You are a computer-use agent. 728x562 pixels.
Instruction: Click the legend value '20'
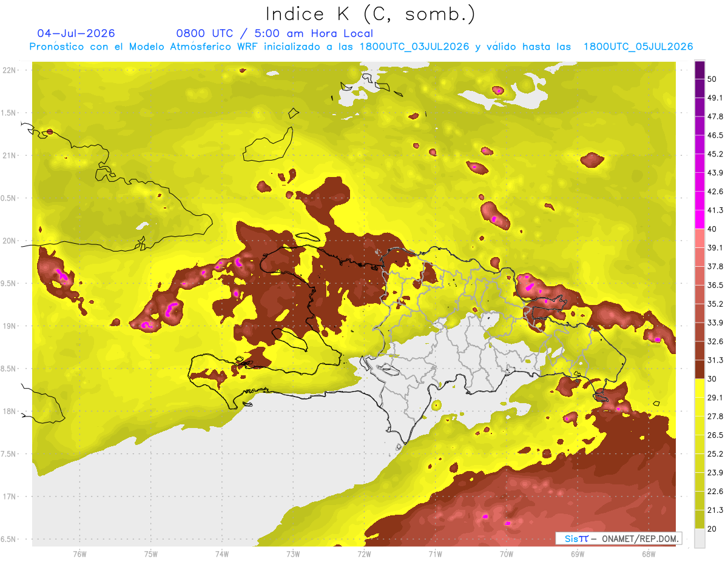click(712, 529)
